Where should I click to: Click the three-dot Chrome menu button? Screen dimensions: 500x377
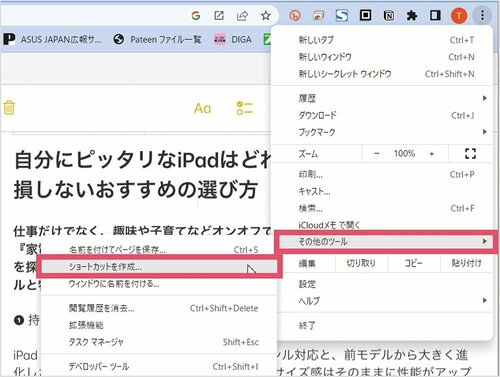click(482, 15)
